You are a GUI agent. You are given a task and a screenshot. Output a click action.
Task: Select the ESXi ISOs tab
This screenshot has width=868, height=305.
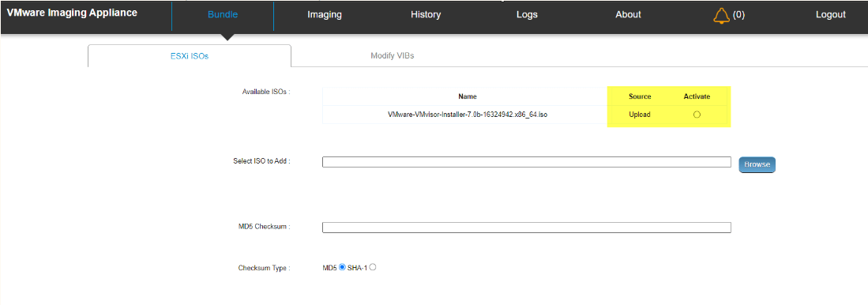coord(190,56)
